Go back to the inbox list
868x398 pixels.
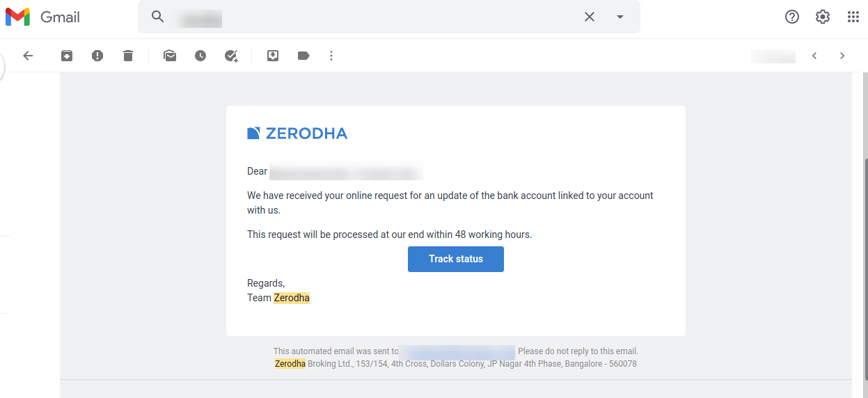pyautogui.click(x=28, y=56)
